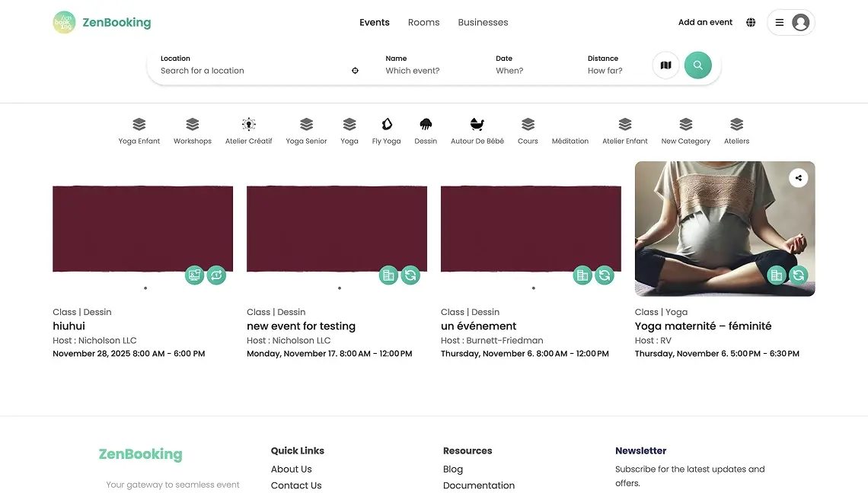The image size is (868, 493).
Task: Use current location crosshair icon
Action: [355, 71]
